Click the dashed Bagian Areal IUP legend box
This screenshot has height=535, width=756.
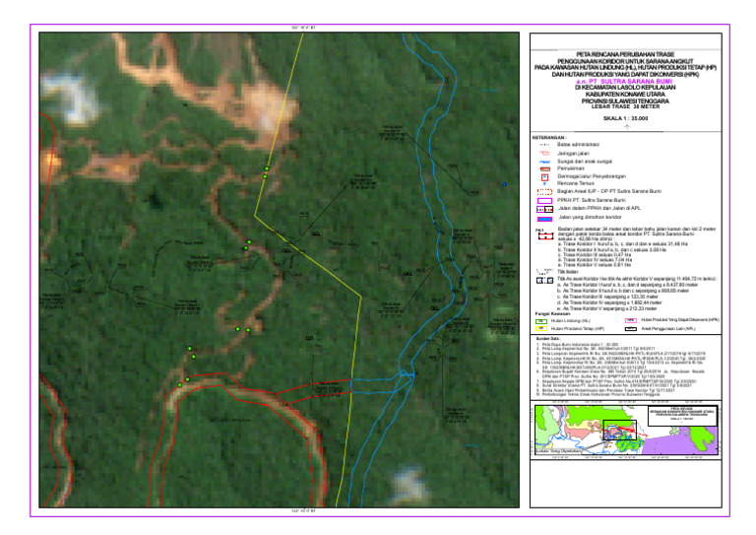click(x=544, y=191)
